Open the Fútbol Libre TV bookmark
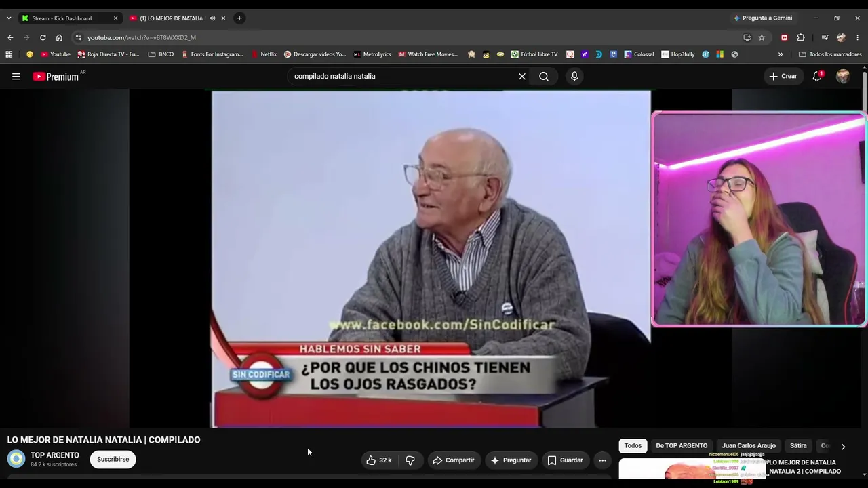Viewport: 868px width, 488px height. pyautogui.click(x=534, y=54)
